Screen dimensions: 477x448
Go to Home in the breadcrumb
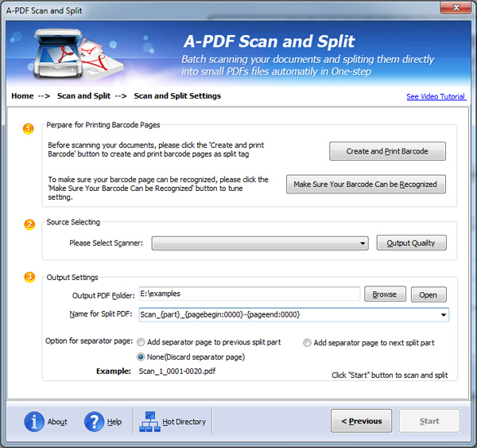point(22,96)
